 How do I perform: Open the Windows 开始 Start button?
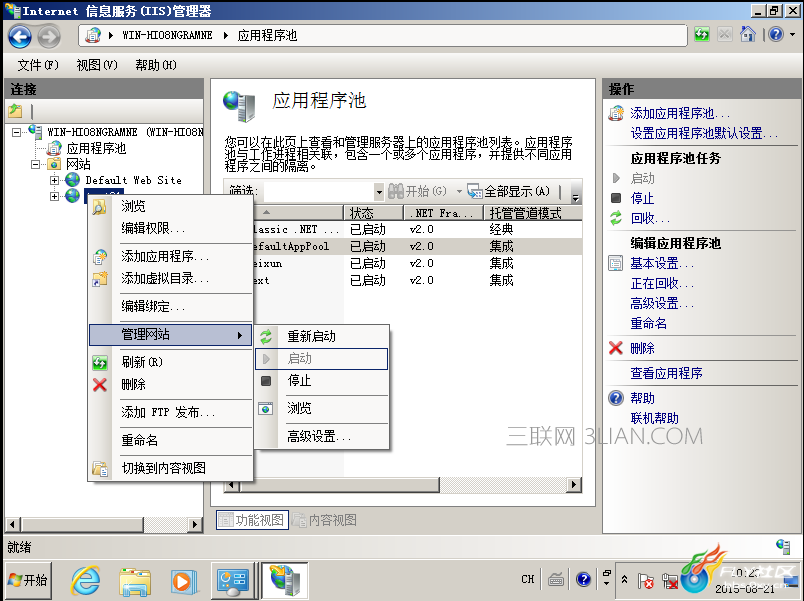(x=28, y=580)
